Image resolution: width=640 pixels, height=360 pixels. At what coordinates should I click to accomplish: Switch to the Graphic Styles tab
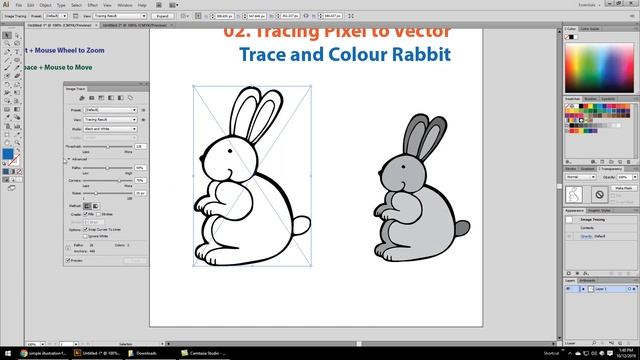tap(599, 211)
